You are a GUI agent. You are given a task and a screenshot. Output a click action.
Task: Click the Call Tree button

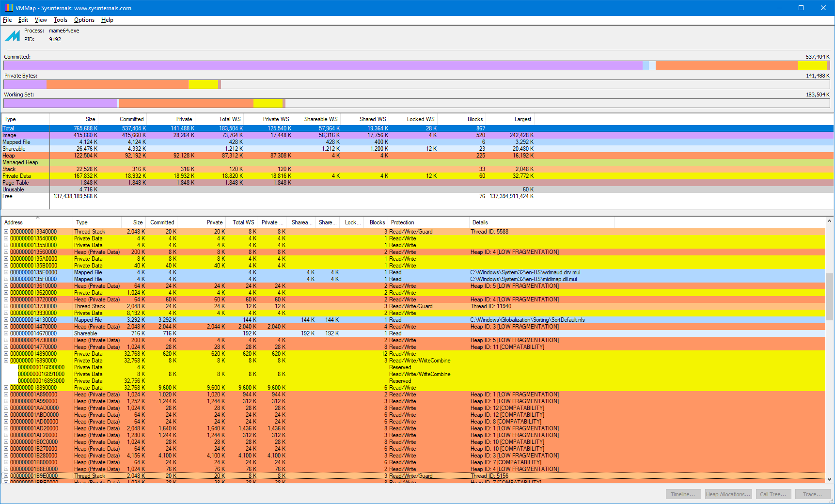(x=772, y=494)
